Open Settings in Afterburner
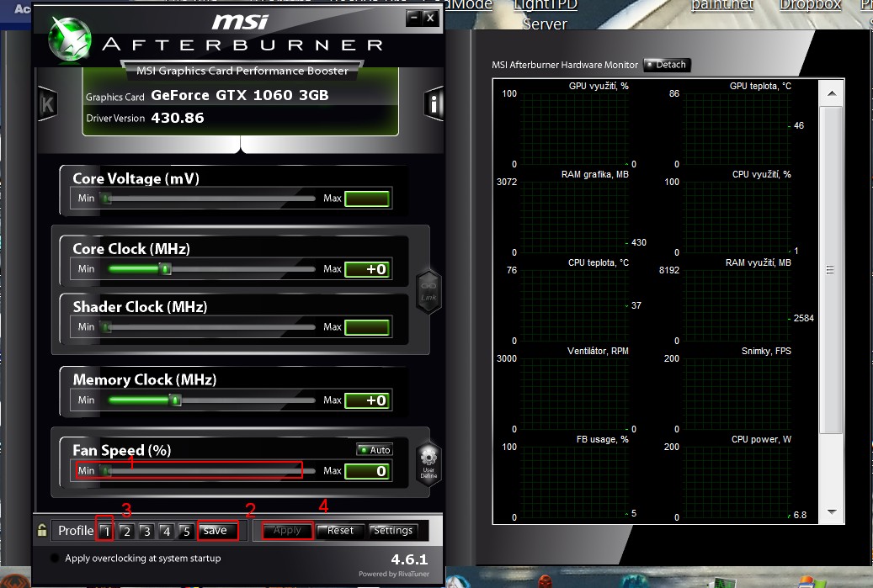Viewport: 873px width, 588px height. [393, 531]
